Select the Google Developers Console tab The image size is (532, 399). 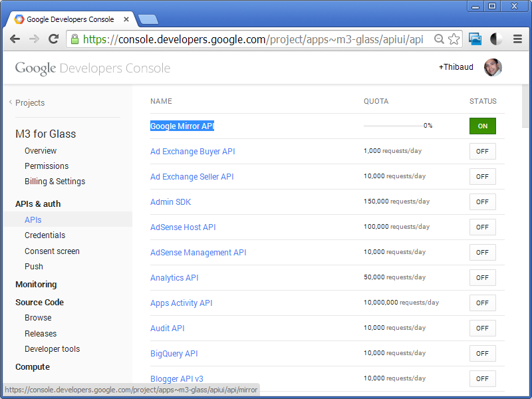tap(70, 19)
